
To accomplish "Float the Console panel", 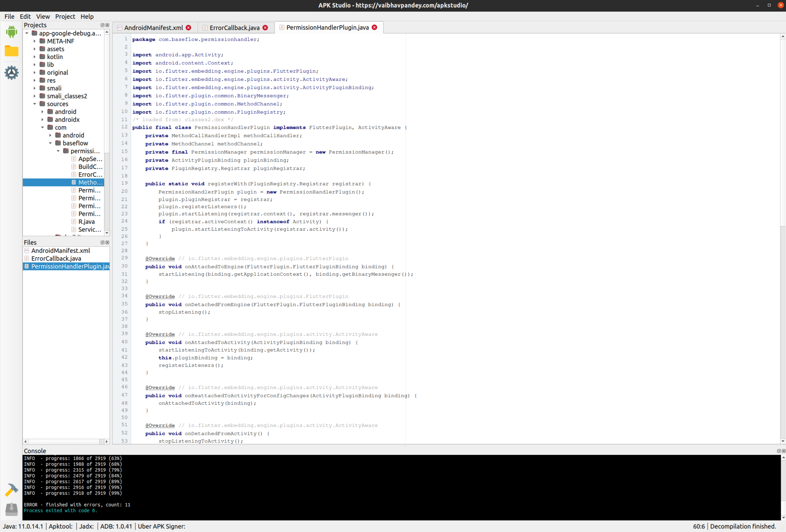I will point(779,451).
